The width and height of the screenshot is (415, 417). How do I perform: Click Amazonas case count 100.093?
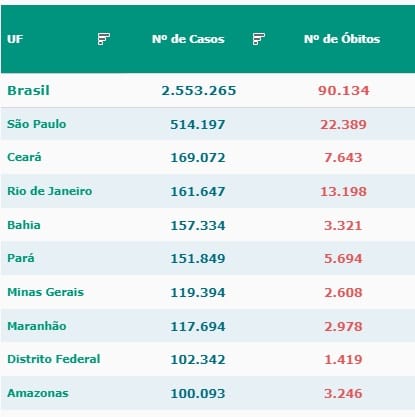tap(198, 393)
